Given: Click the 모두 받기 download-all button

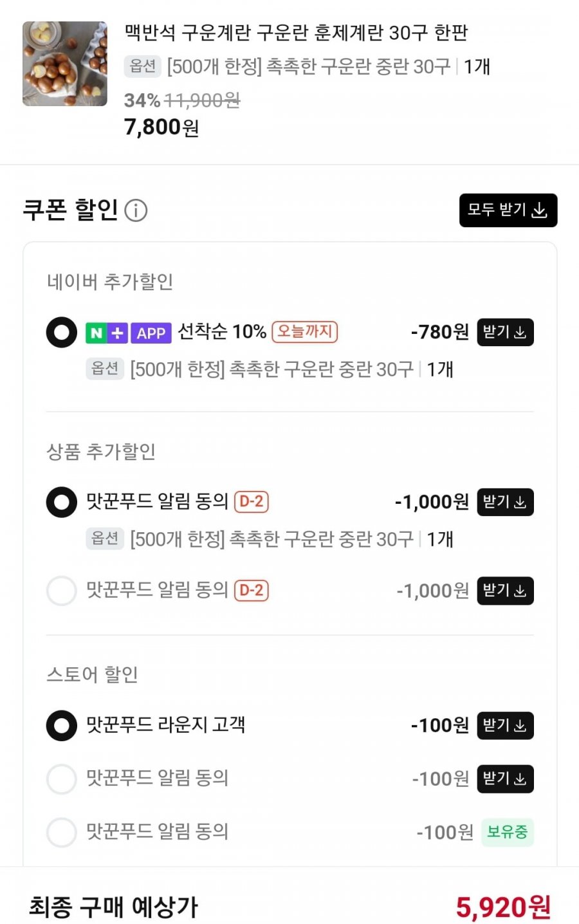Looking at the screenshot, I should pos(508,210).
